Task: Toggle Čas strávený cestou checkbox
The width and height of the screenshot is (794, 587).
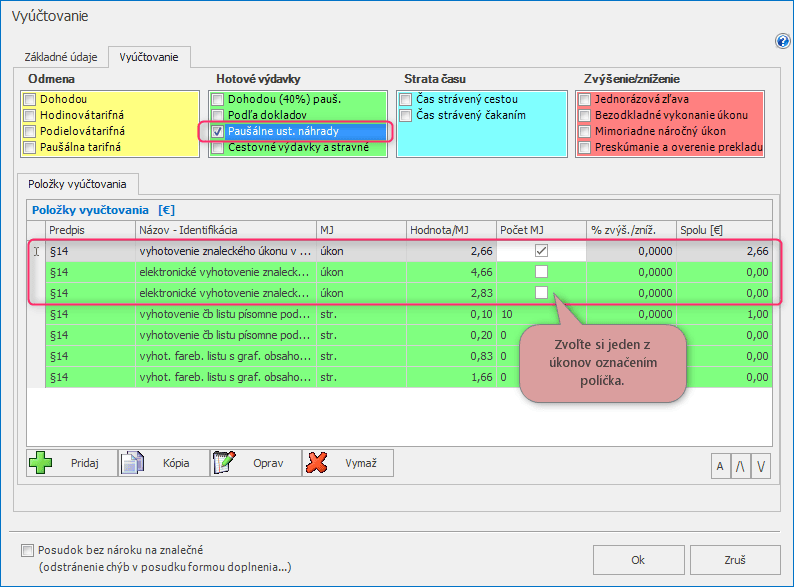Action: click(406, 99)
